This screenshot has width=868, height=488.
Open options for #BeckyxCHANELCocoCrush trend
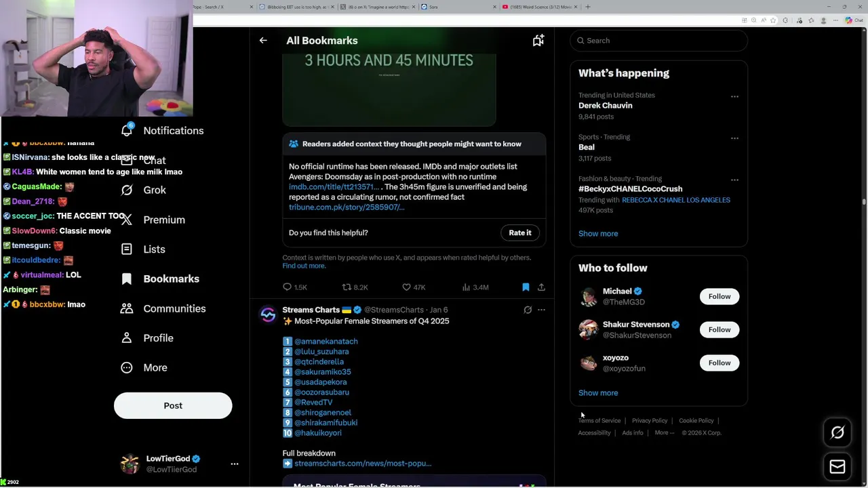[x=734, y=180]
